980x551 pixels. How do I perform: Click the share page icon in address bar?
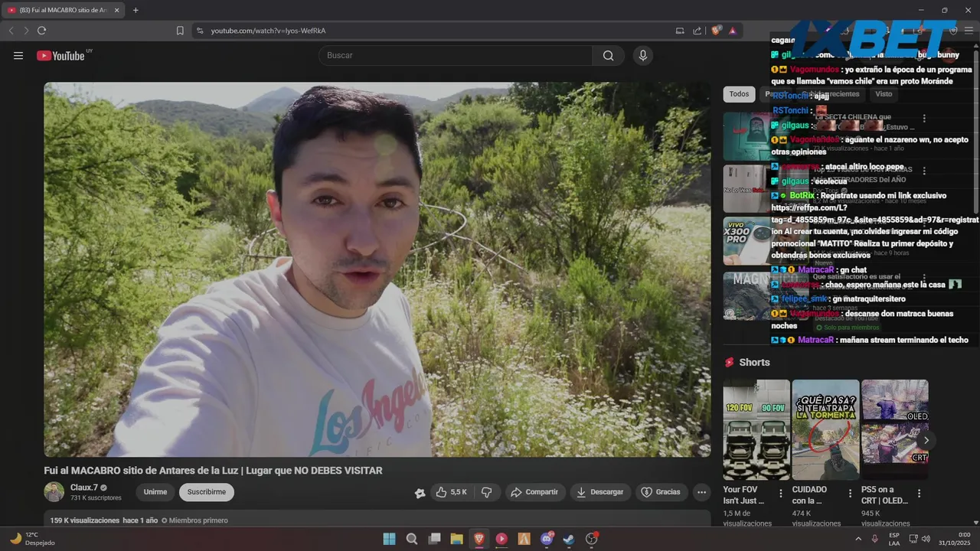pyautogui.click(x=697, y=31)
